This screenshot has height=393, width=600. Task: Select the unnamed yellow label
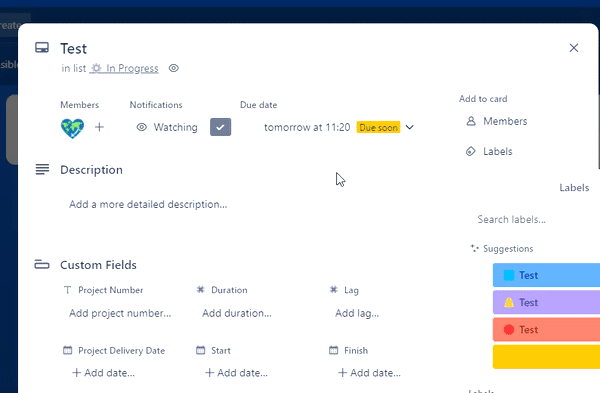click(x=546, y=357)
